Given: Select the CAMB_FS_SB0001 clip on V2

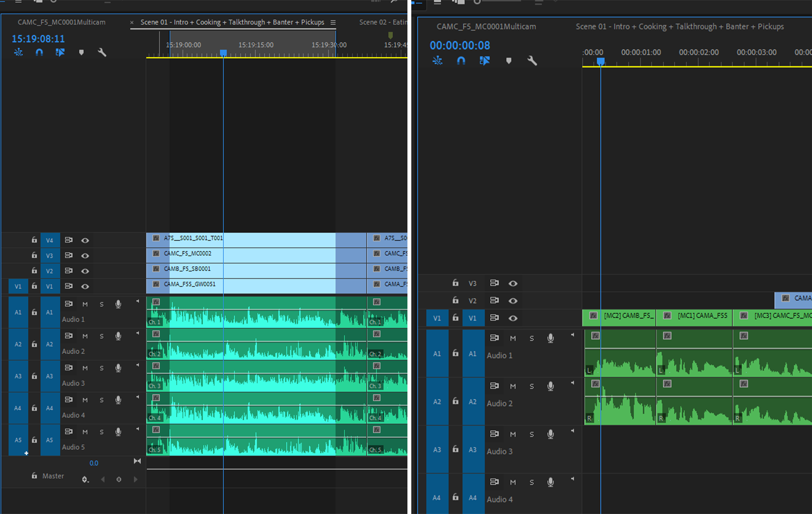Looking at the screenshot, I should (241, 269).
